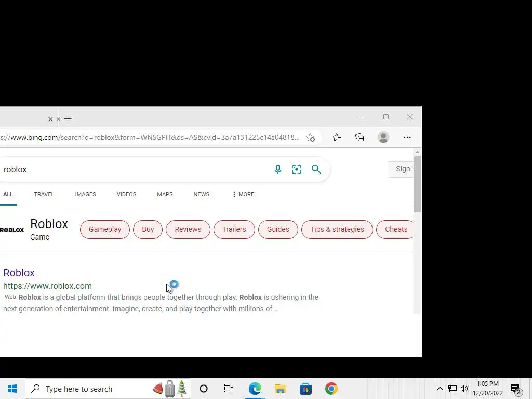This screenshot has width=532, height=399.
Task: Click the https://www.roblox.com URL link
Action: pos(47,286)
